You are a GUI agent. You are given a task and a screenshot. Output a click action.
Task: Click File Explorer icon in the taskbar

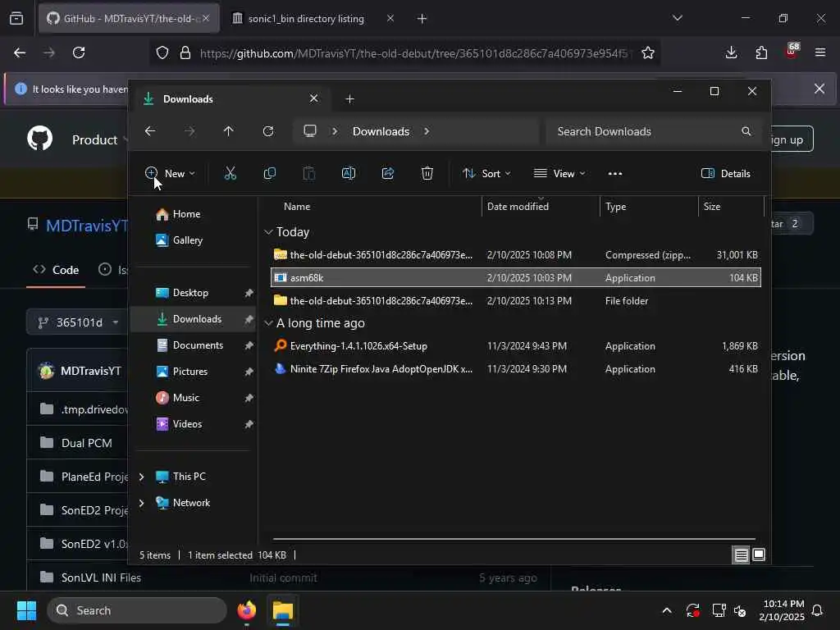[x=283, y=610]
